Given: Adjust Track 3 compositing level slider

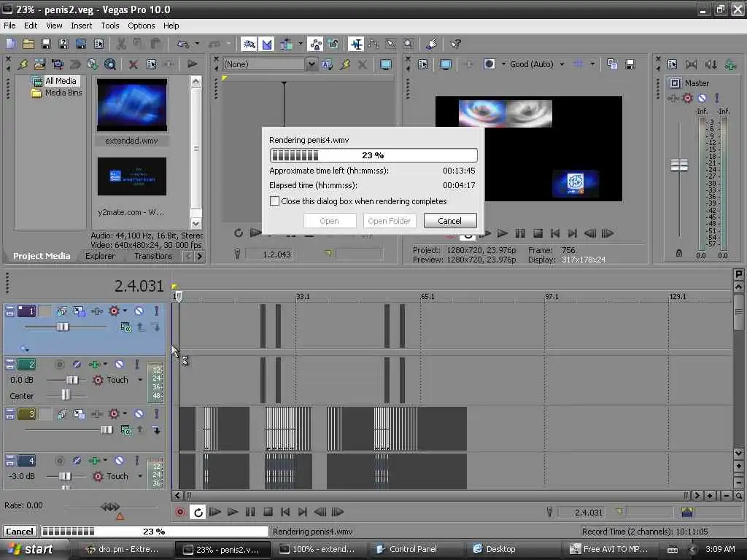Looking at the screenshot, I should tap(107, 430).
